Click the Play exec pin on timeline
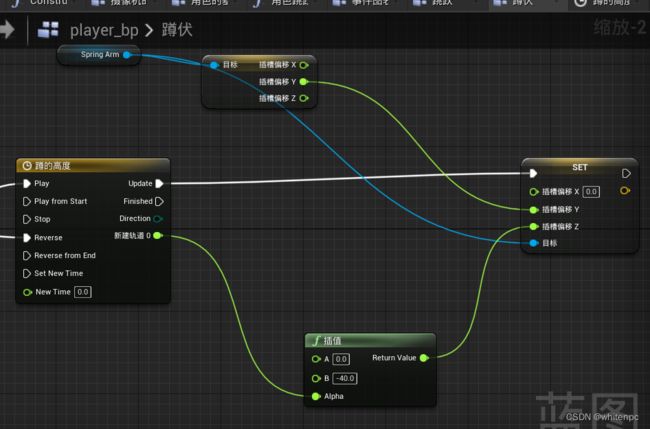 (x=27, y=183)
